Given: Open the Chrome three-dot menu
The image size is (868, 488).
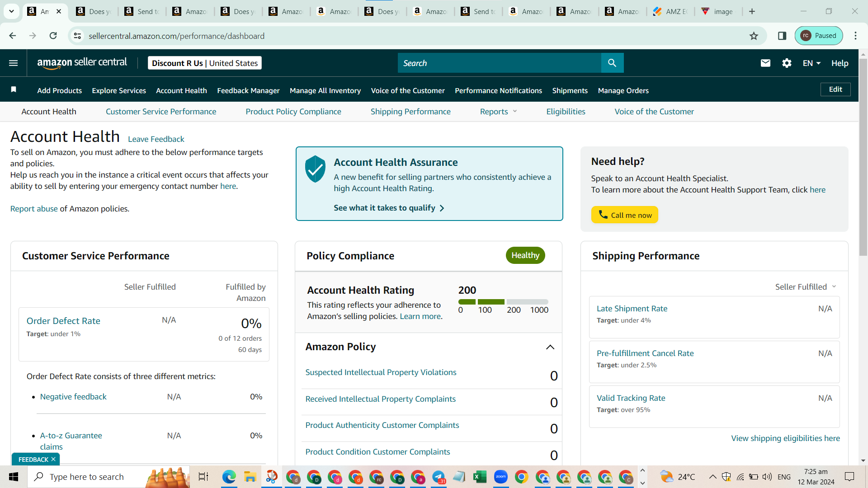Looking at the screenshot, I should pos(855,36).
